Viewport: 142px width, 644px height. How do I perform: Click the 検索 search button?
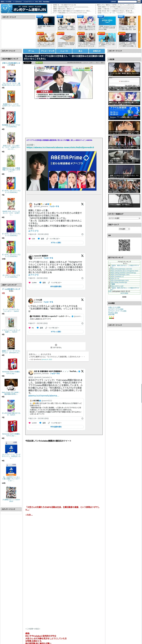click(139, 2)
